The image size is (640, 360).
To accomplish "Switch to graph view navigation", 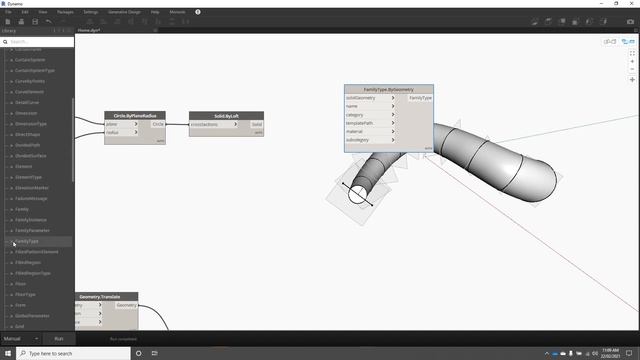I will pos(628,41).
